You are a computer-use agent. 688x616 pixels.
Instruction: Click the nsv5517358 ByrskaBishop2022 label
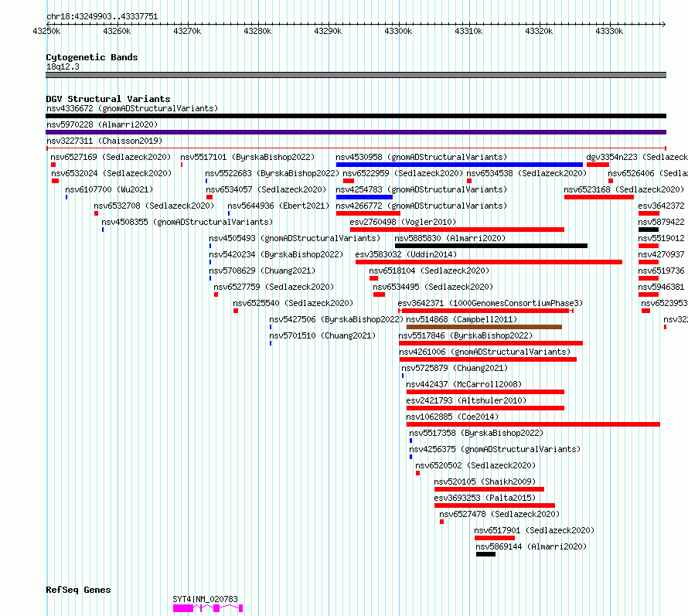click(476, 433)
